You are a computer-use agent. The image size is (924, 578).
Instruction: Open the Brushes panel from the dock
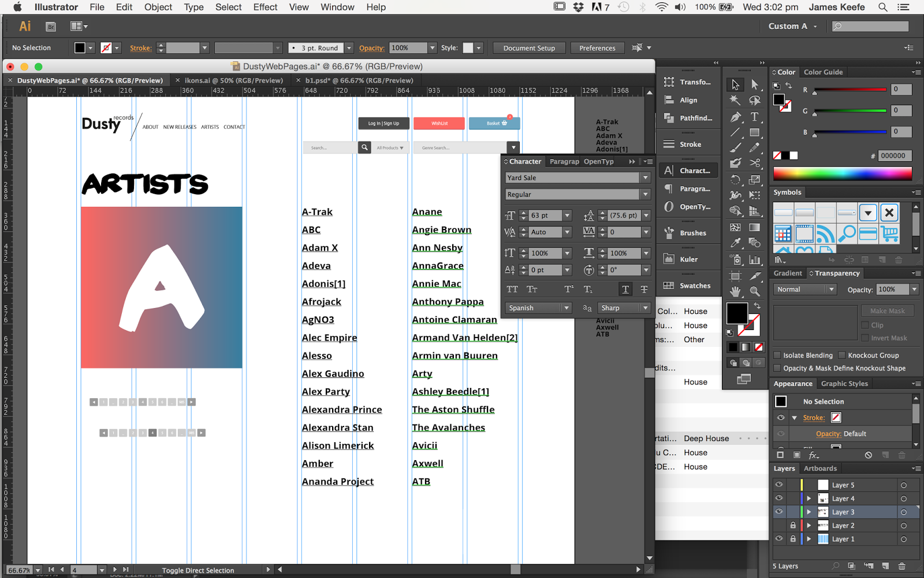687,233
